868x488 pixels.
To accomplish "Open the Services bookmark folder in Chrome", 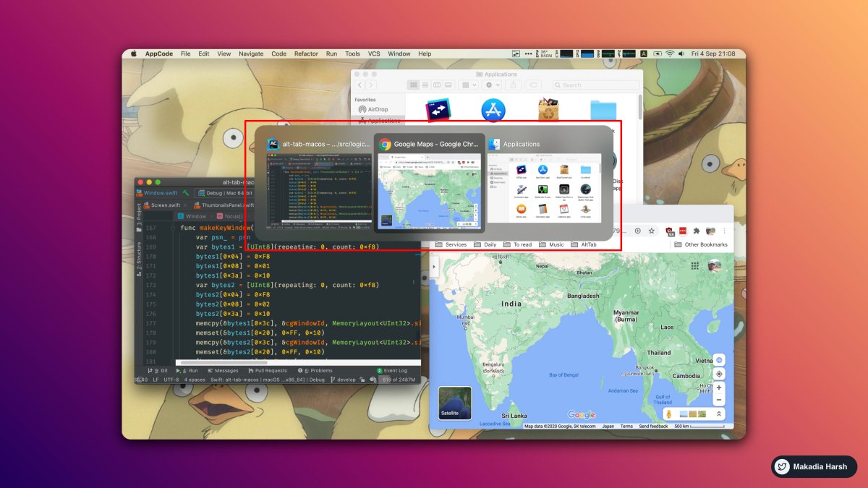I will 450,244.
